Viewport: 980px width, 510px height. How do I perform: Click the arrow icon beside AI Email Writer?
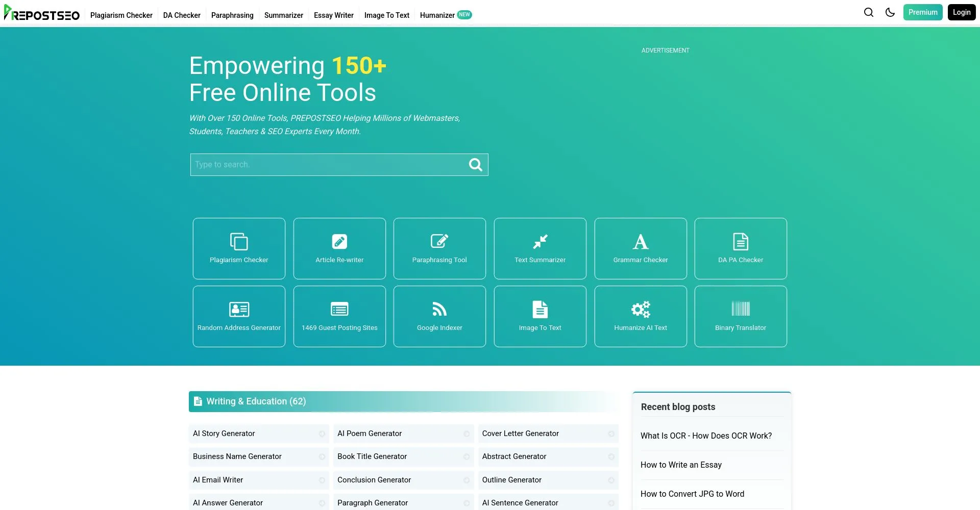tap(322, 480)
